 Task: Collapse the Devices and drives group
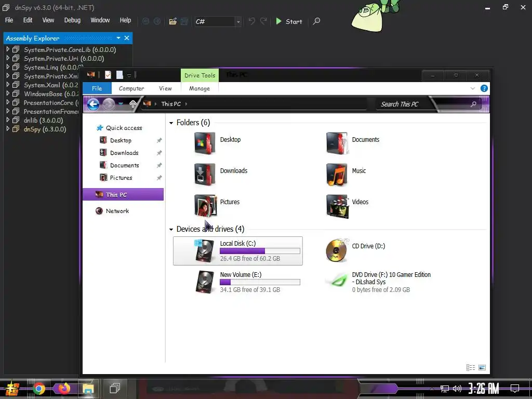click(171, 230)
